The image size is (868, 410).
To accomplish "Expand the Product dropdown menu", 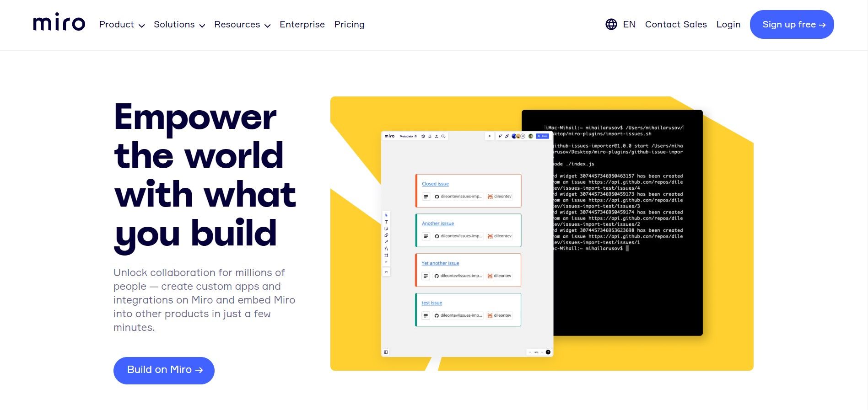I will (122, 25).
